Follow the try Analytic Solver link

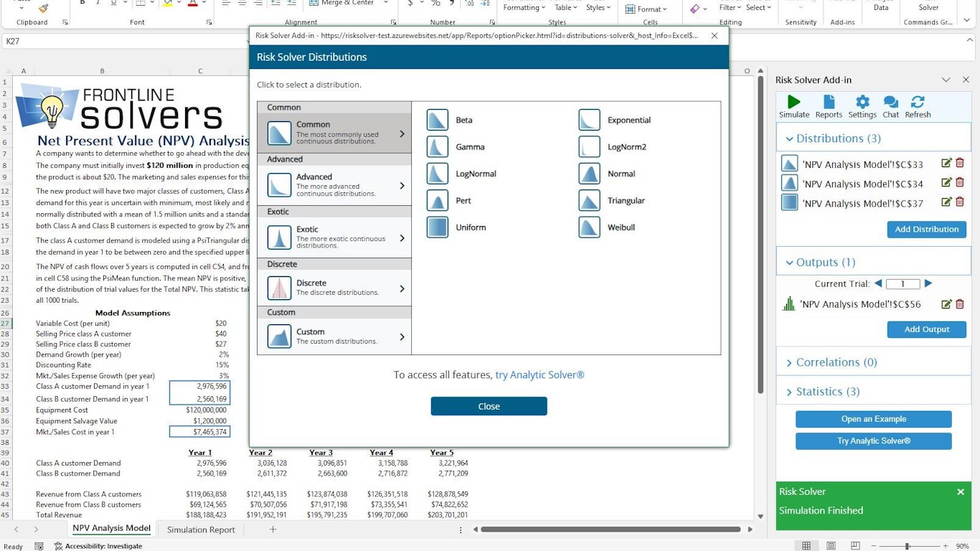[x=540, y=375]
